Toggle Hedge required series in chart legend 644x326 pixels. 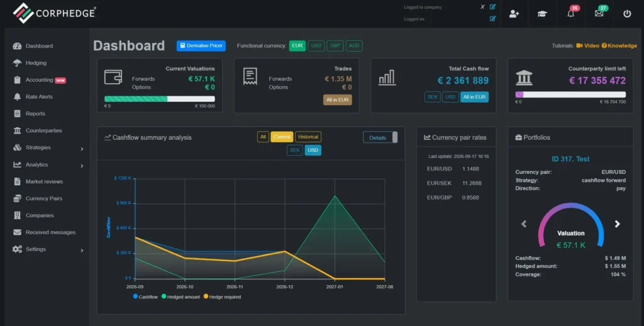pos(222,297)
